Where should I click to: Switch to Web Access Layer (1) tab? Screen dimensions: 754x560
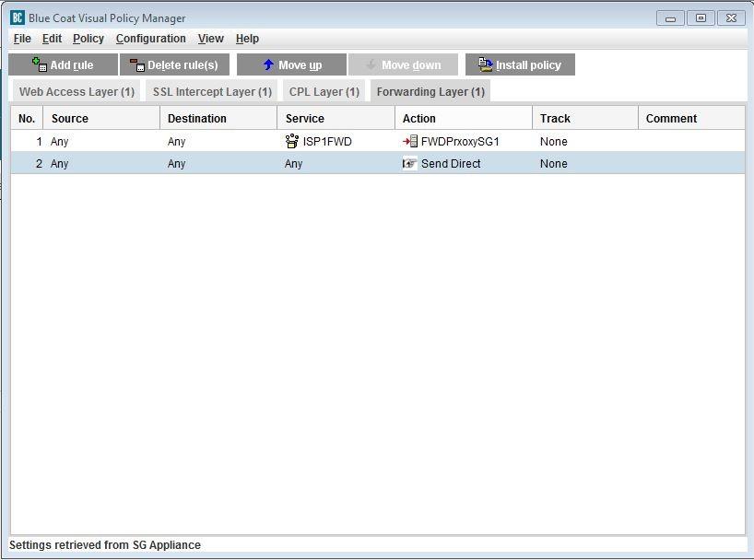click(x=77, y=91)
